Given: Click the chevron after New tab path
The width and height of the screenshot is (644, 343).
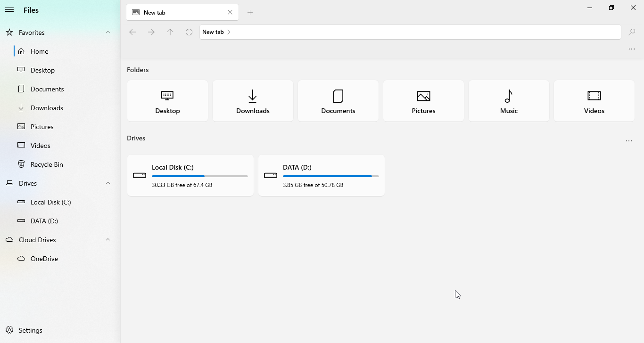Looking at the screenshot, I should click(x=229, y=32).
